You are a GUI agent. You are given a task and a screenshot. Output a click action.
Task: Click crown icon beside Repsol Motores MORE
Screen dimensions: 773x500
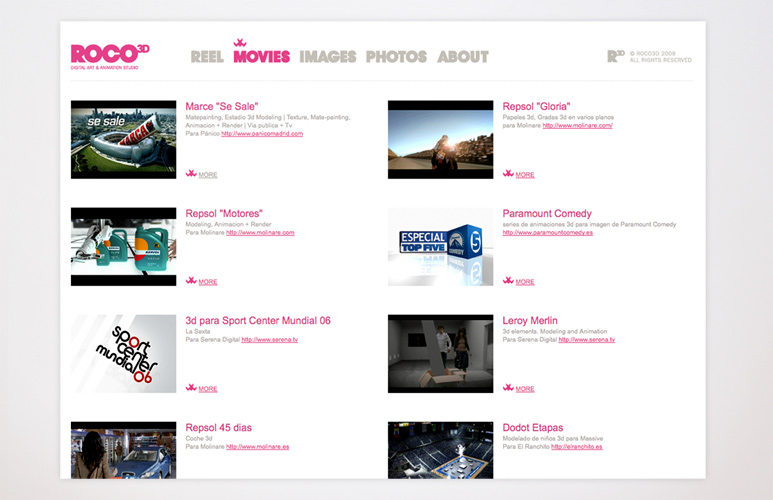[191, 280]
